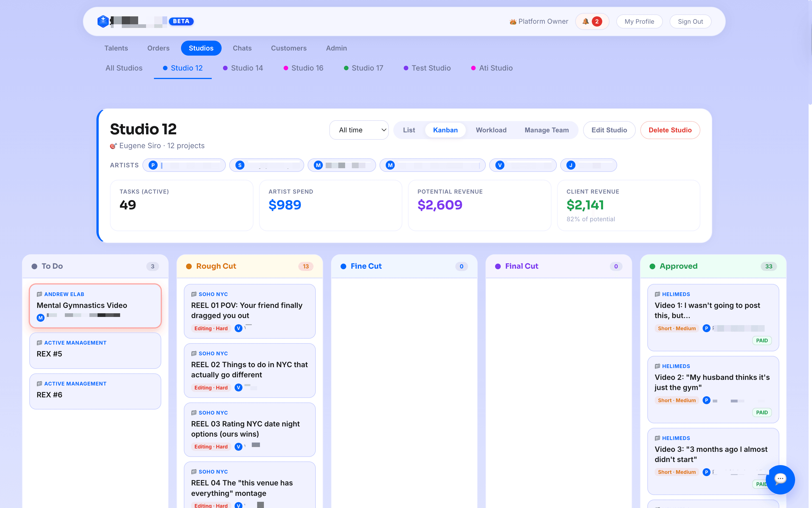The height and width of the screenshot is (508, 812).
Task: Click the S artist avatar chip
Action: (266, 165)
